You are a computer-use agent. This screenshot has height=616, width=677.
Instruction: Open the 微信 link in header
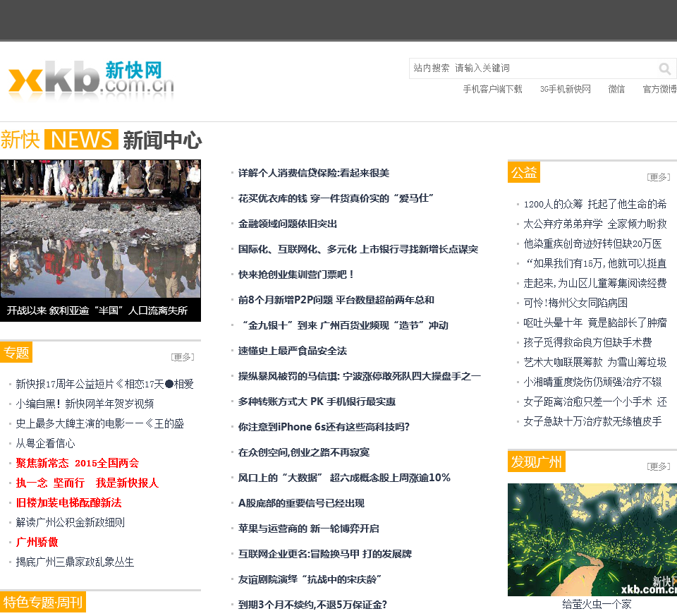click(616, 89)
